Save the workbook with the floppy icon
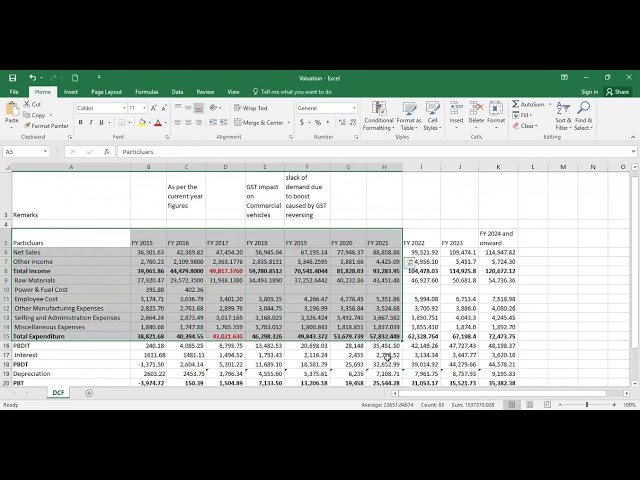640x480 pixels. coord(13,78)
